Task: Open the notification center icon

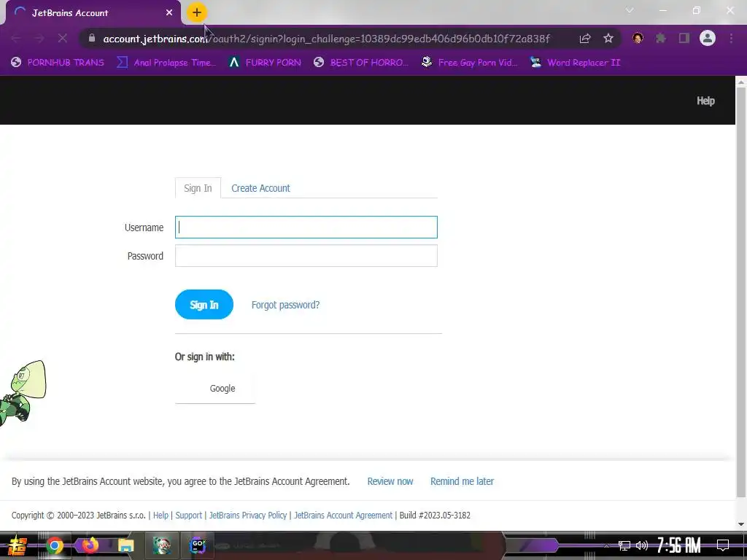Action: (x=723, y=545)
